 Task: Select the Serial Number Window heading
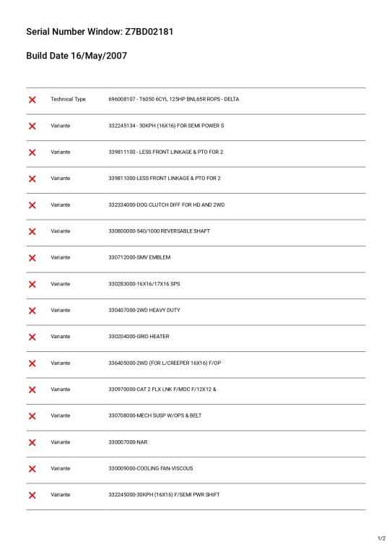[100, 32]
